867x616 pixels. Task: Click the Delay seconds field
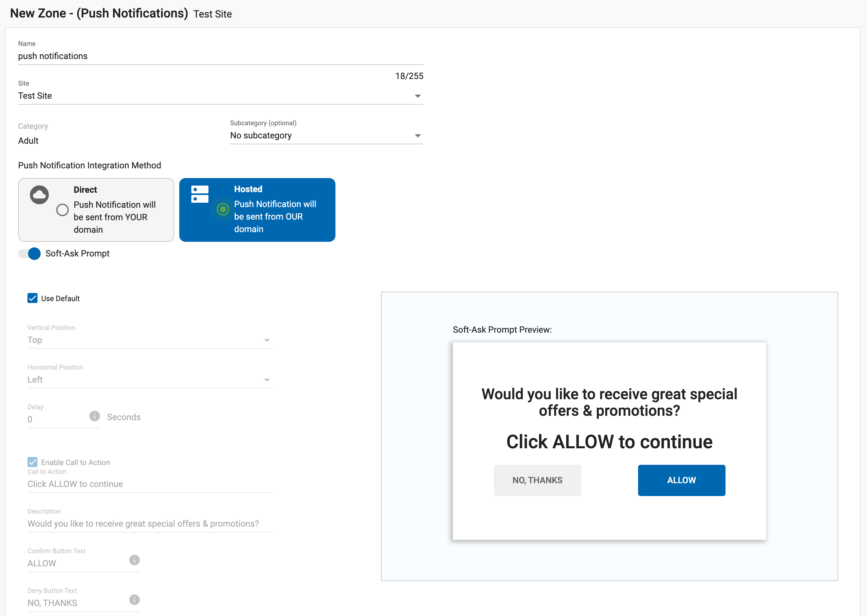tap(57, 420)
